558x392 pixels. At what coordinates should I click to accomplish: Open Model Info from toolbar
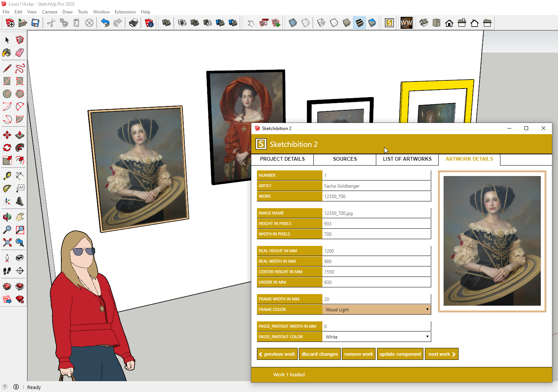click(149, 23)
